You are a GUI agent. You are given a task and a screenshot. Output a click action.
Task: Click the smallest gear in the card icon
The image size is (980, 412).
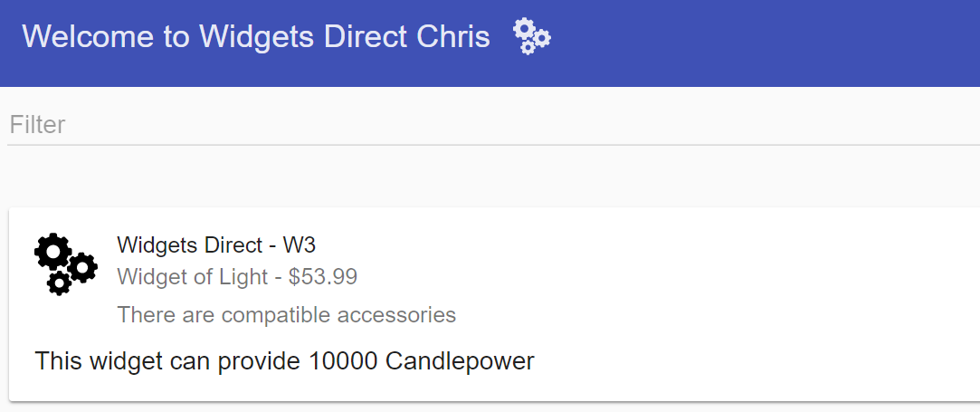tap(59, 283)
